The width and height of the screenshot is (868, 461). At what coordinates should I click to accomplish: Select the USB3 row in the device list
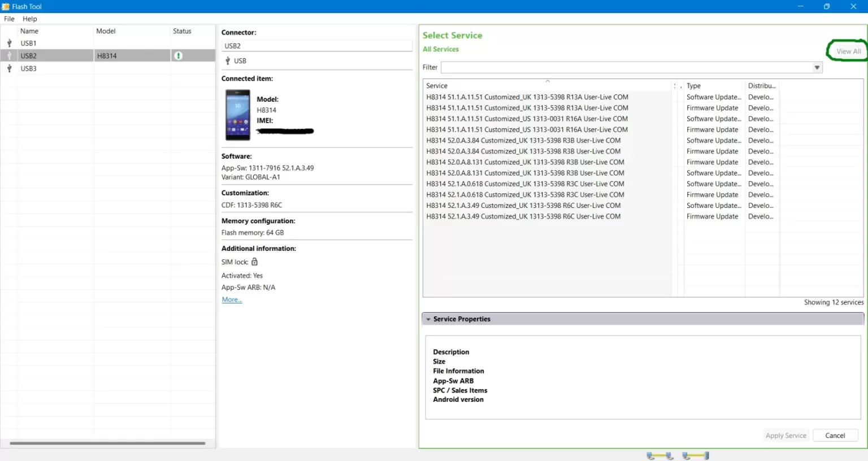[x=107, y=68]
